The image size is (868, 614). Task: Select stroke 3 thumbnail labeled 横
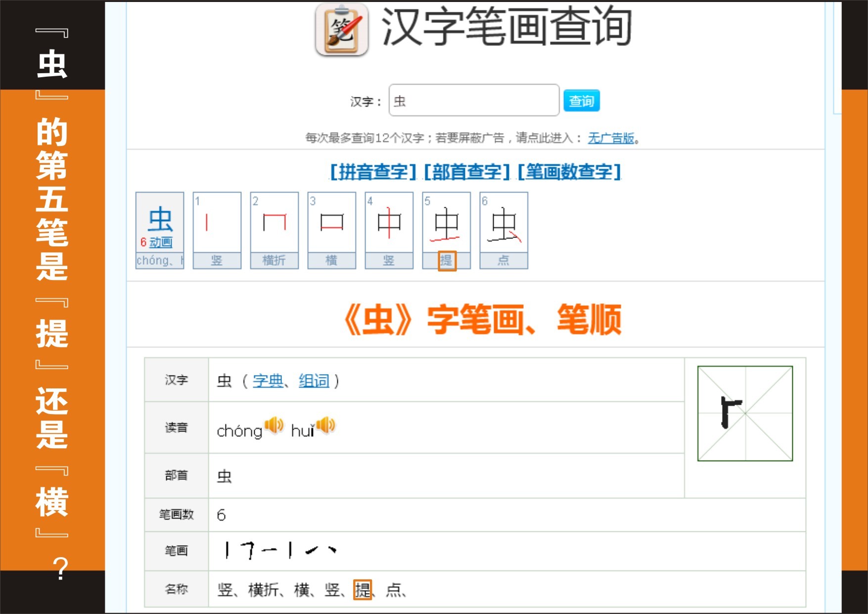click(331, 230)
